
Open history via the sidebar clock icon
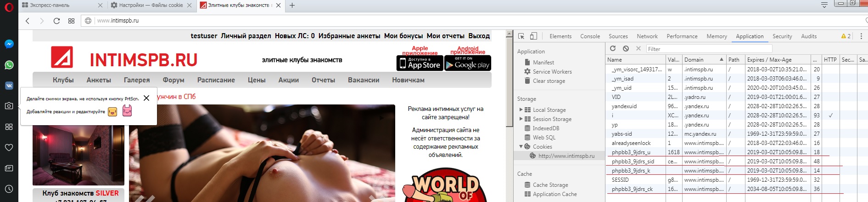coord(9,189)
